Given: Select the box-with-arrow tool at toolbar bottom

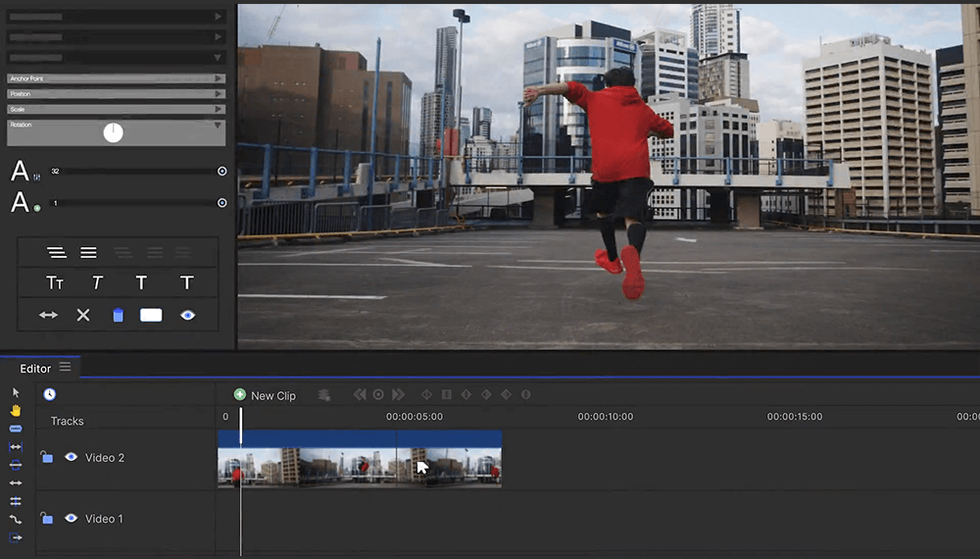Looking at the screenshot, I should (16, 537).
